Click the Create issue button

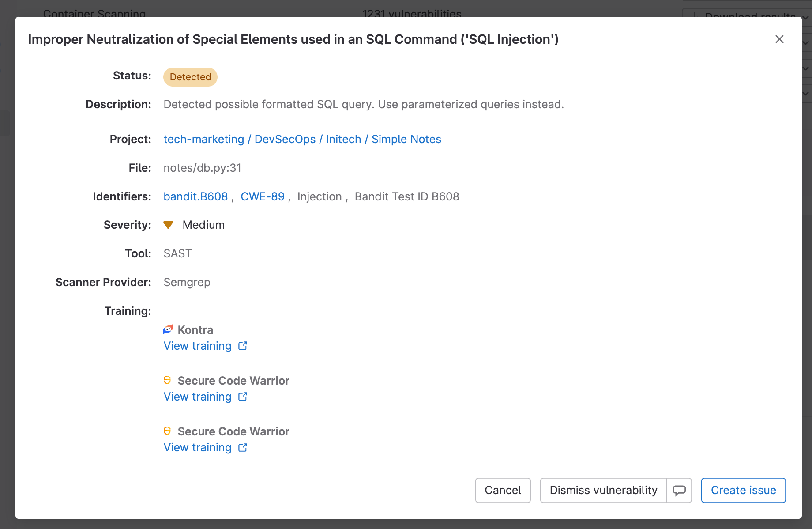point(743,490)
